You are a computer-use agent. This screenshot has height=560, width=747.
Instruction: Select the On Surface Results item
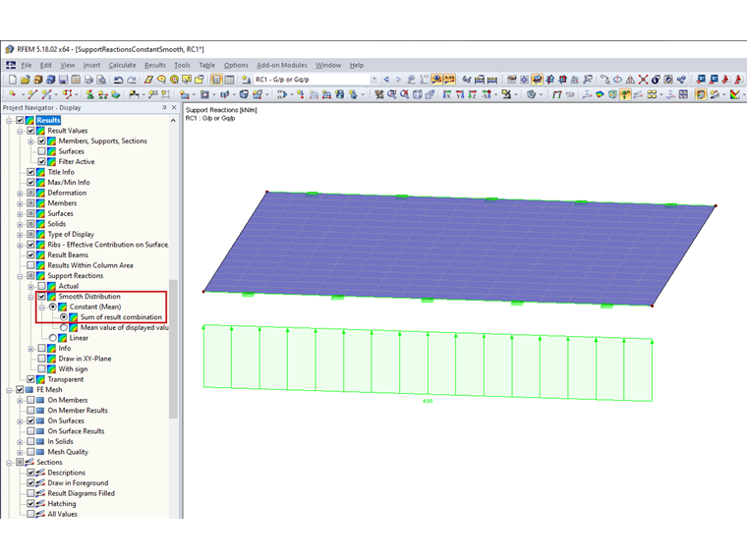(x=76, y=431)
